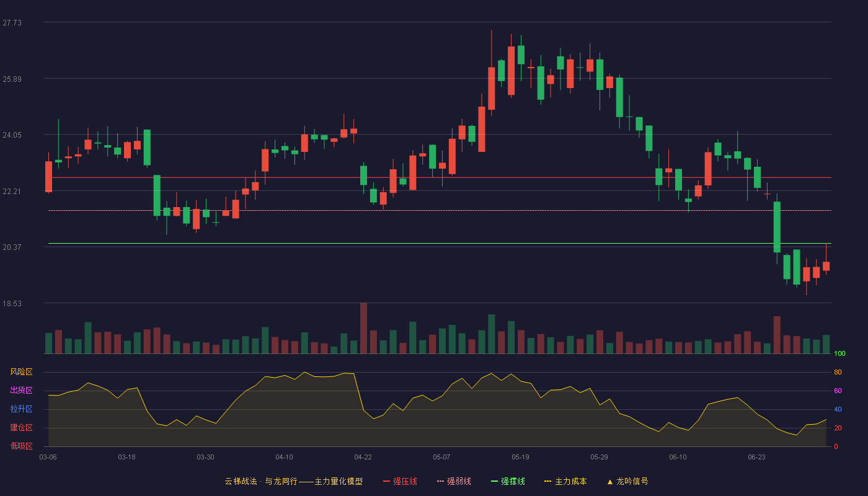This screenshot has width=868, height=496.
Task: Click the green 100 indicator axis value
Action: click(839, 353)
